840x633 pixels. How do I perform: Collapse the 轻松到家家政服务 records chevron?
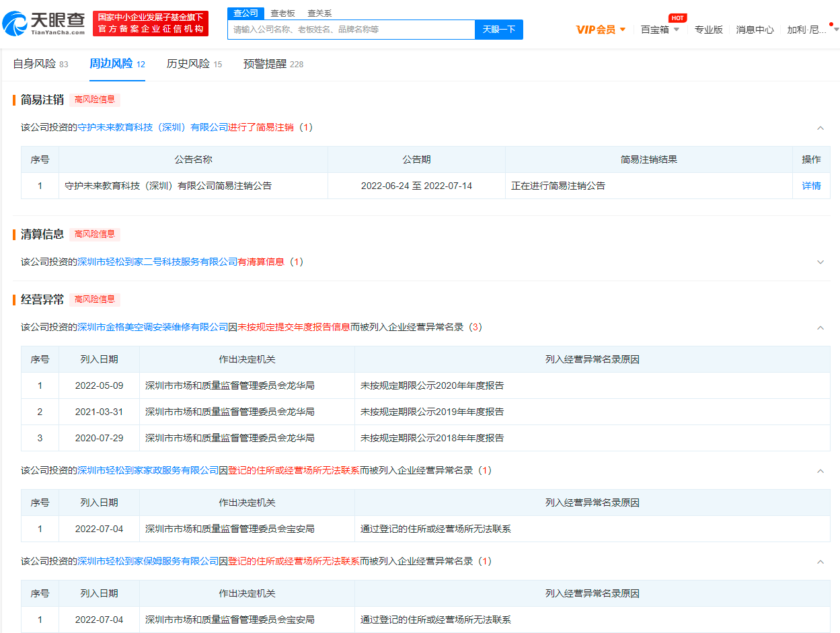(x=820, y=471)
